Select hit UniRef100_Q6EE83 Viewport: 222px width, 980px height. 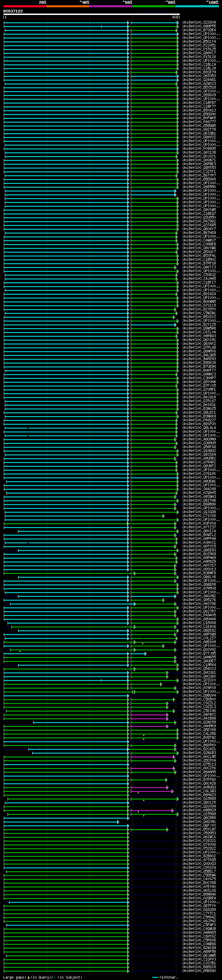click(x=199, y=550)
